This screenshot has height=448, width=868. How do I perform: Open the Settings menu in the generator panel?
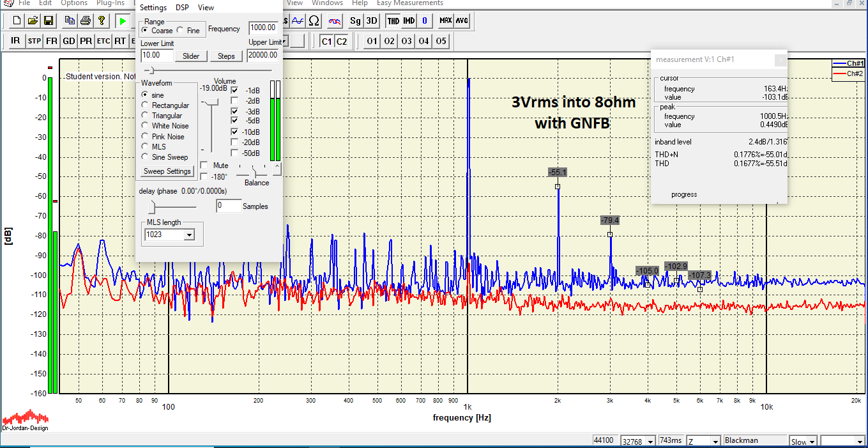click(153, 8)
